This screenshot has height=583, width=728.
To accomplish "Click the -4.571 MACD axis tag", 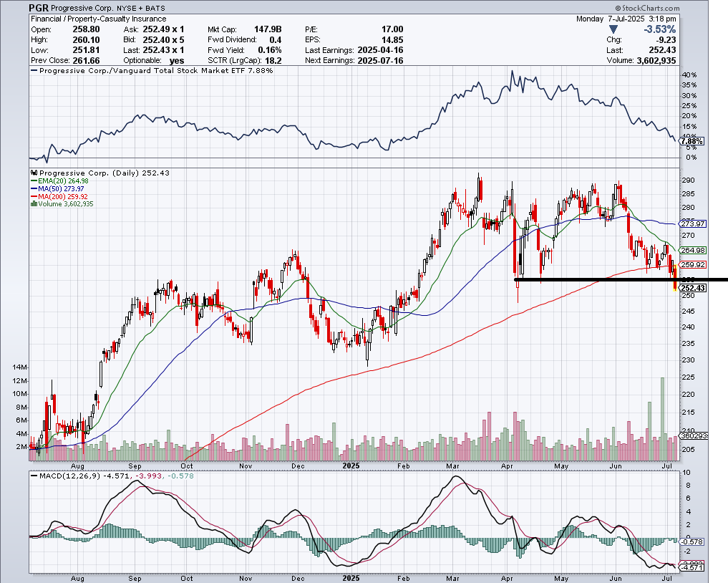I will click(691, 568).
